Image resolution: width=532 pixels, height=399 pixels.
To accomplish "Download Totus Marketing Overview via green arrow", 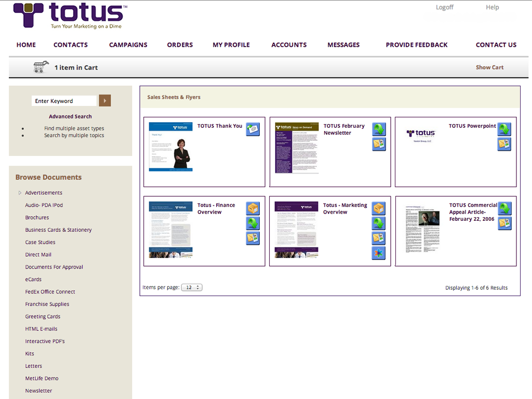I will pyautogui.click(x=379, y=223).
